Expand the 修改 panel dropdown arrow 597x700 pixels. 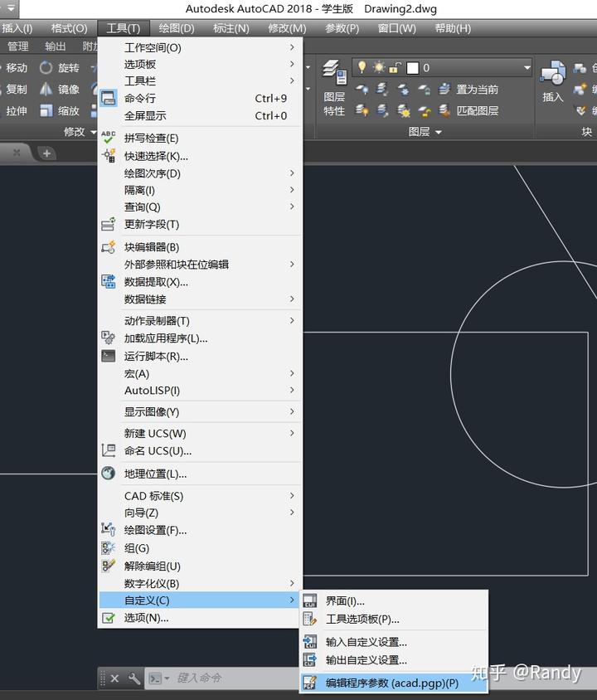click(93, 132)
